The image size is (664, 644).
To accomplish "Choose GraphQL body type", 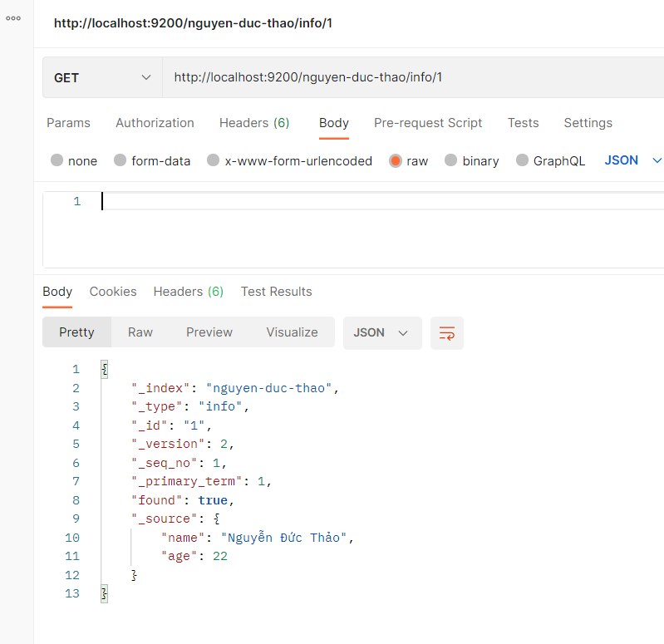I will (522, 160).
